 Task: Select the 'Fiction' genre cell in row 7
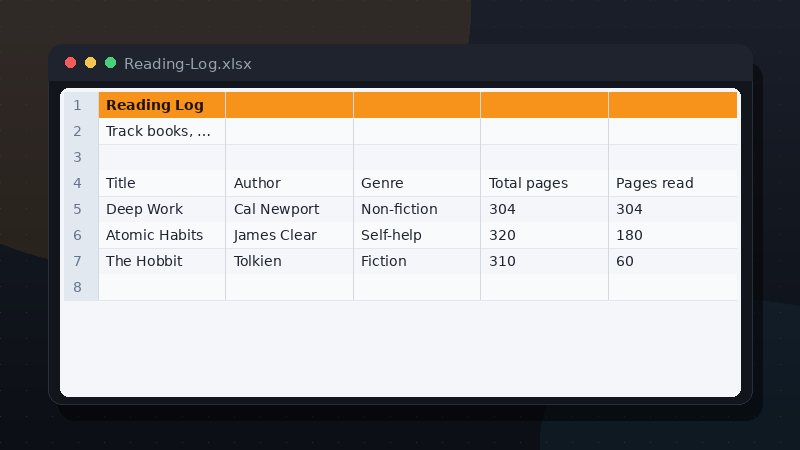[x=417, y=261]
